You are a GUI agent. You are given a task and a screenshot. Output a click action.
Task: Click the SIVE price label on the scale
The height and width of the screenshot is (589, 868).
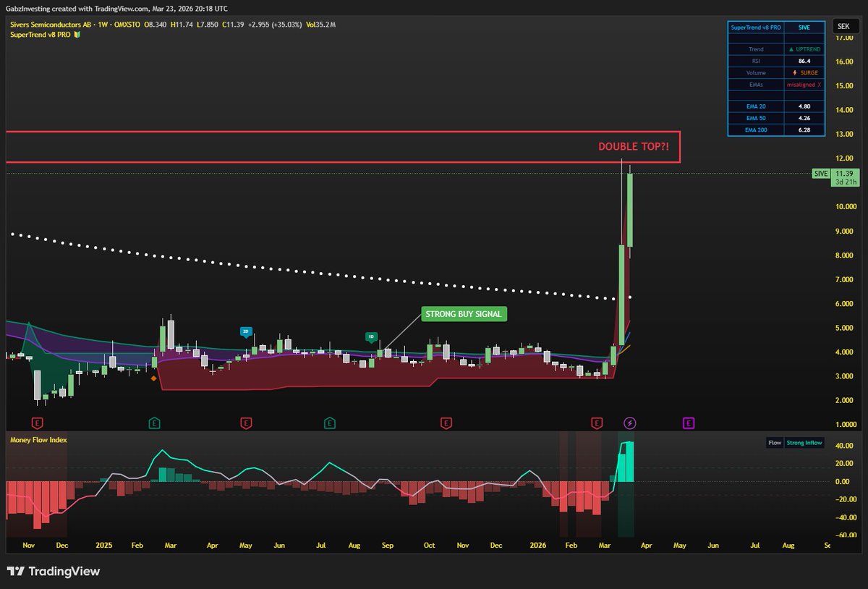click(x=820, y=174)
